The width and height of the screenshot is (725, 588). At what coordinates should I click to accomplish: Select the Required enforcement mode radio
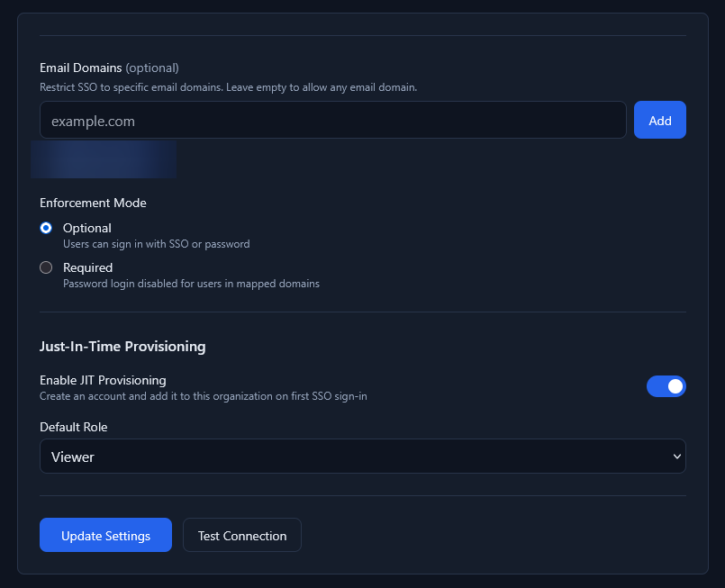pos(46,267)
